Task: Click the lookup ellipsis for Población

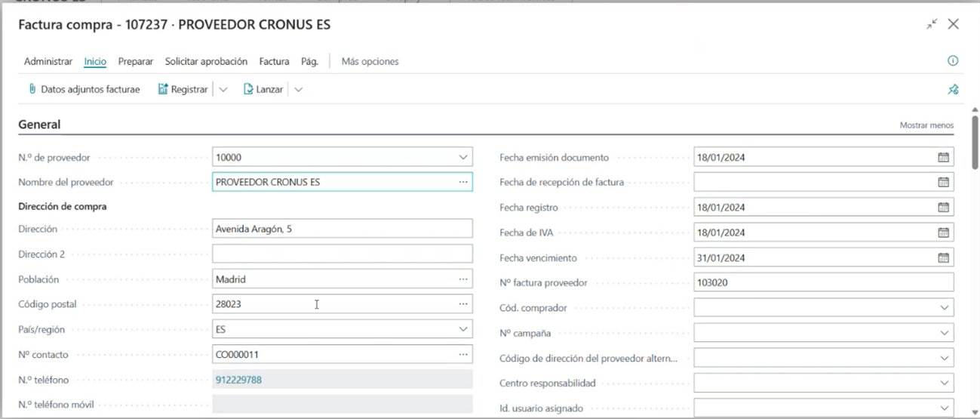Action: (x=463, y=279)
